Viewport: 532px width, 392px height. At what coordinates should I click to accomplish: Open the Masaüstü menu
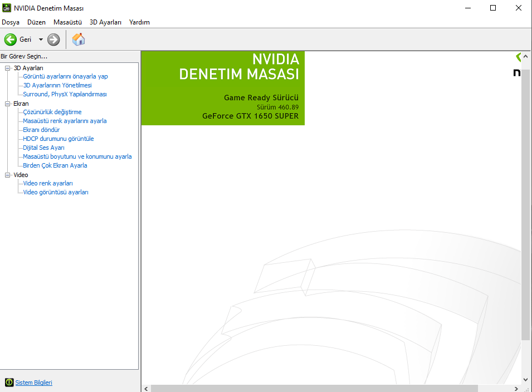coord(67,22)
